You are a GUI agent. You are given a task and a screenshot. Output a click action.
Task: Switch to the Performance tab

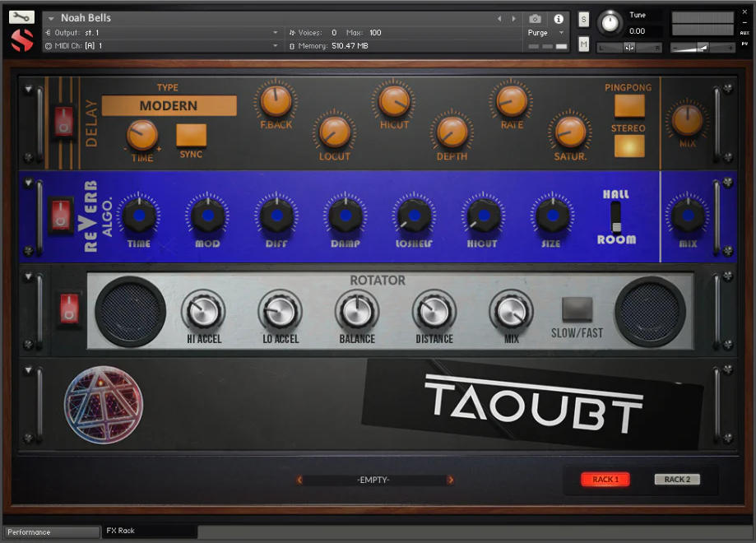(52, 532)
